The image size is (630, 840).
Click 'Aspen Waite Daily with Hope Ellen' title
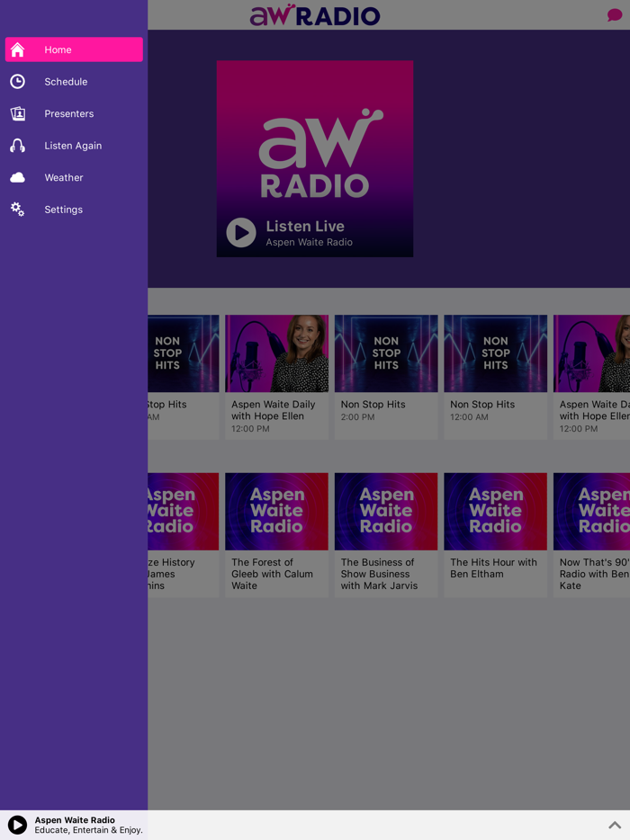coord(274,410)
